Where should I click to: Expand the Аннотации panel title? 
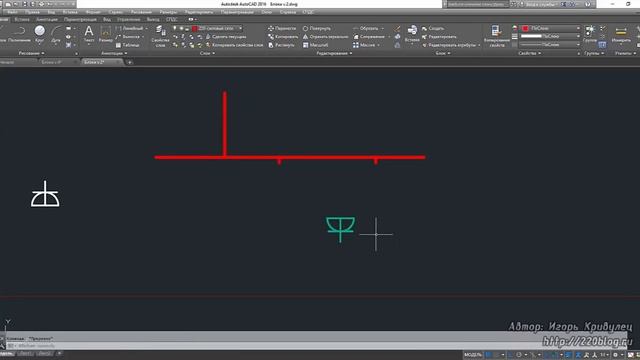pyautogui.click(x=114, y=53)
